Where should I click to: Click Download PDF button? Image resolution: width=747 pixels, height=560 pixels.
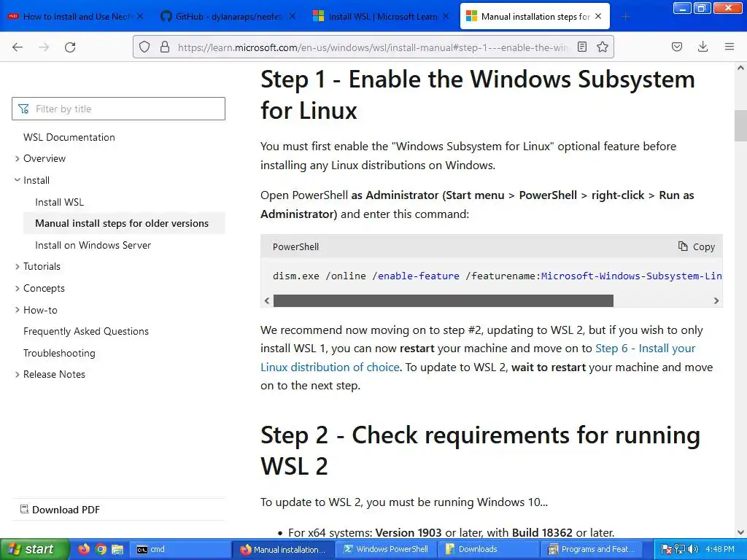(60, 510)
